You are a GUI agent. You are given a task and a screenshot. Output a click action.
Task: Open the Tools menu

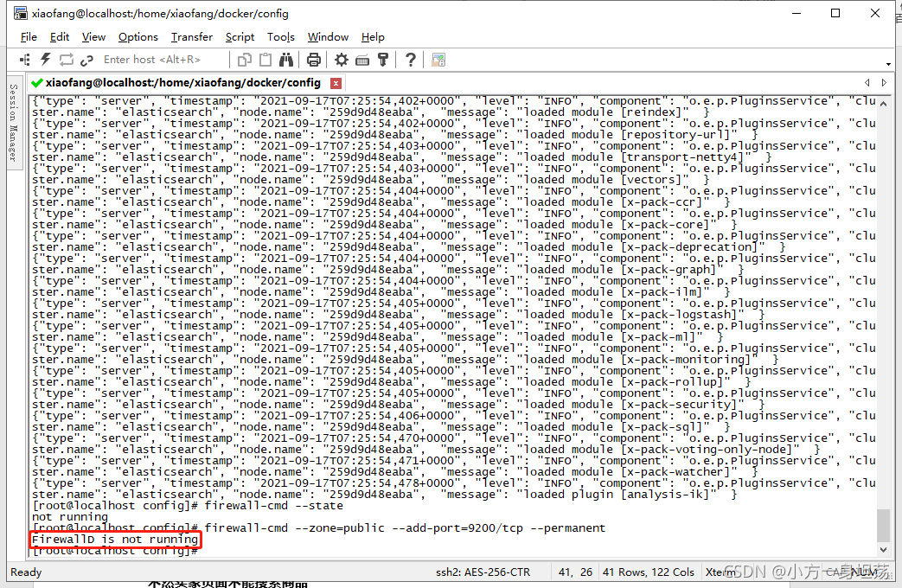tap(281, 37)
